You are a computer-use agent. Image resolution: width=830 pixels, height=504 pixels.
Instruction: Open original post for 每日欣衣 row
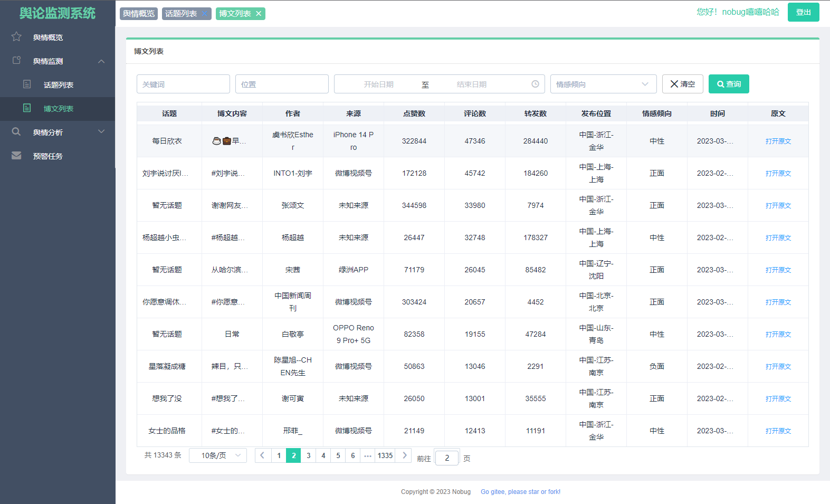pos(778,141)
